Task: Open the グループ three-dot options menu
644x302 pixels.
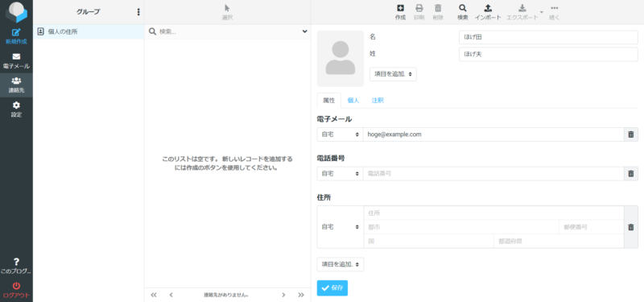Action: tap(138, 12)
